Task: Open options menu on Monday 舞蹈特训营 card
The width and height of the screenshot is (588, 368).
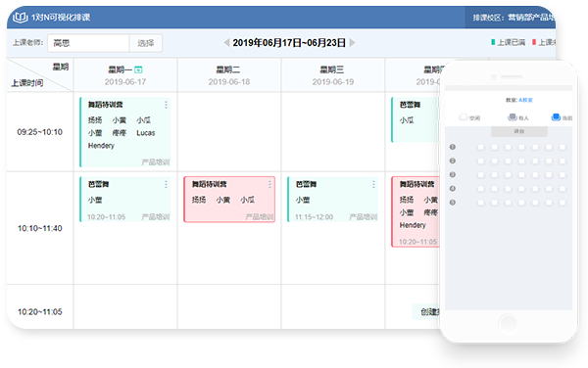Action: coord(166,105)
